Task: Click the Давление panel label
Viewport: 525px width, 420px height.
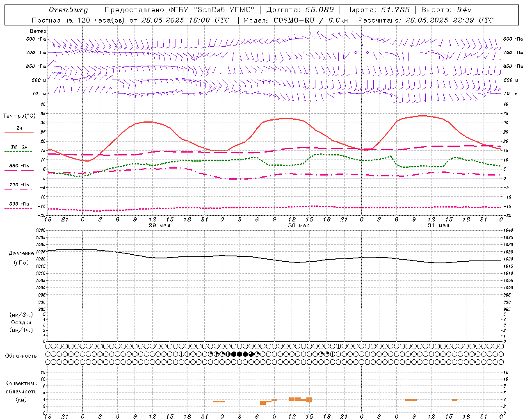Action: point(21,253)
